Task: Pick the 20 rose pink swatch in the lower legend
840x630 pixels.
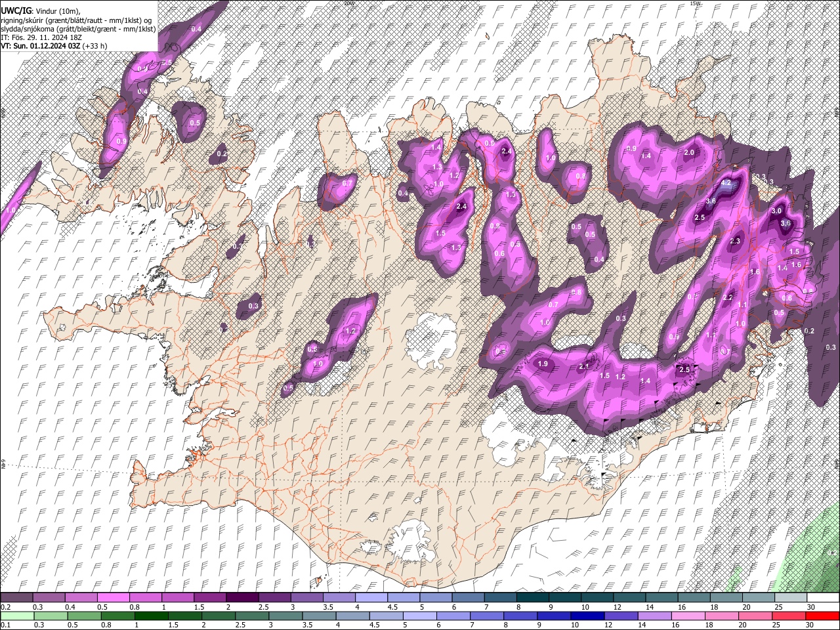Action: 756,616
